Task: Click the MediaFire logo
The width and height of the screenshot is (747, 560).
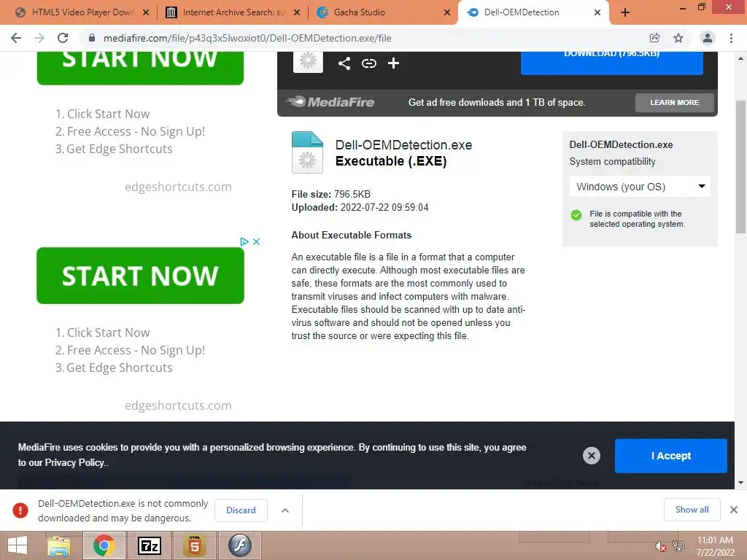Action: (330, 102)
